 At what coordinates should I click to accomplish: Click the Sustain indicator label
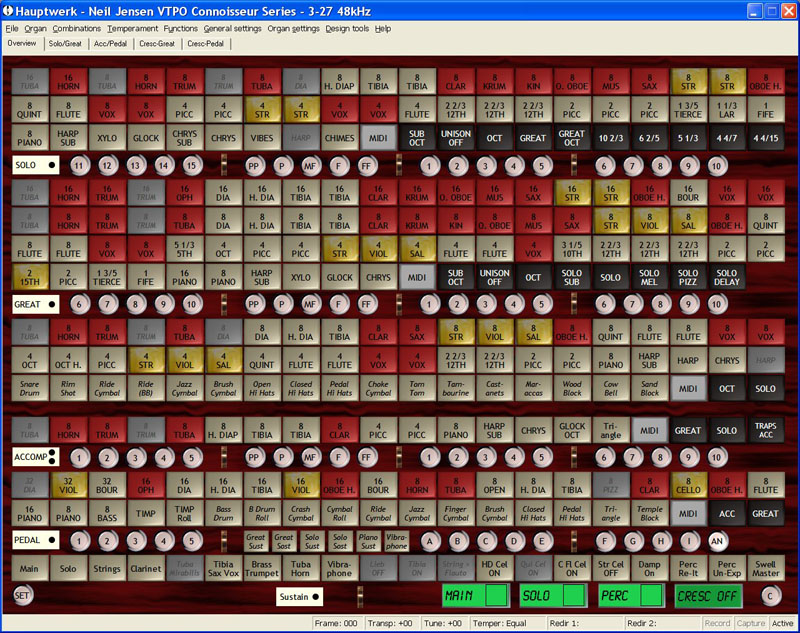(x=299, y=597)
